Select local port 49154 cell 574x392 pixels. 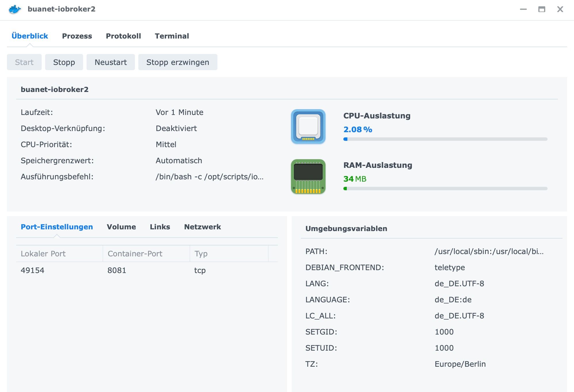pyautogui.click(x=32, y=270)
